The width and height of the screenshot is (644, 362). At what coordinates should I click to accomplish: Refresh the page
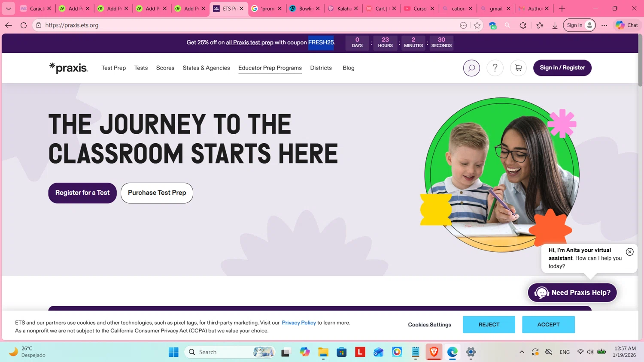click(24, 25)
